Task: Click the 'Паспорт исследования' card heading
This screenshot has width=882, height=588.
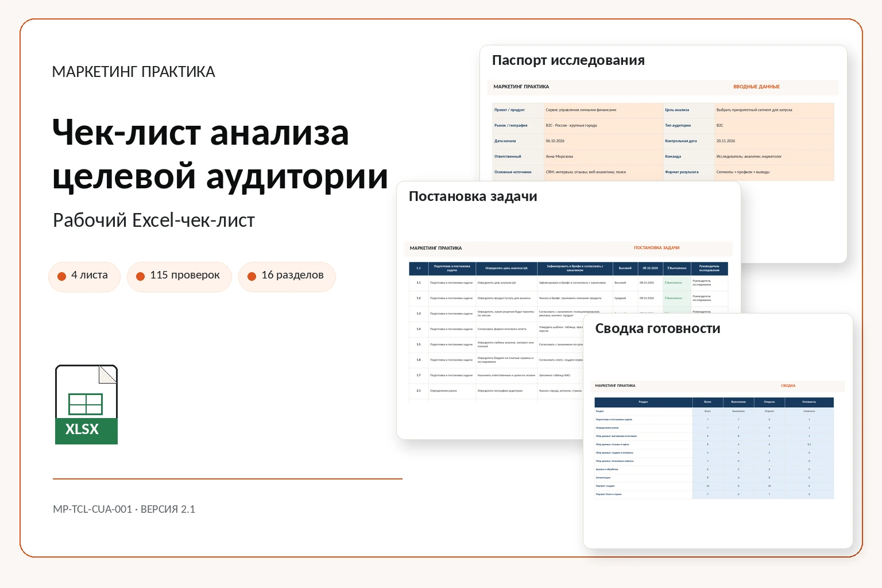Action: tap(568, 60)
